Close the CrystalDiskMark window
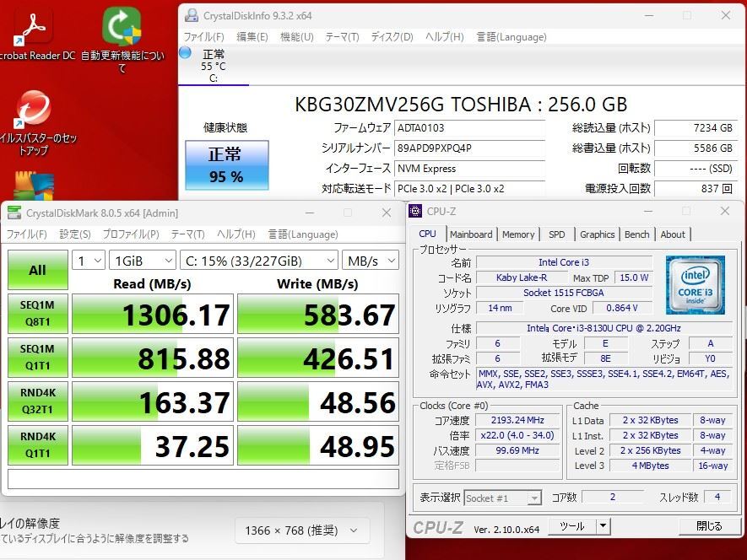The width and height of the screenshot is (747, 560). point(387,213)
